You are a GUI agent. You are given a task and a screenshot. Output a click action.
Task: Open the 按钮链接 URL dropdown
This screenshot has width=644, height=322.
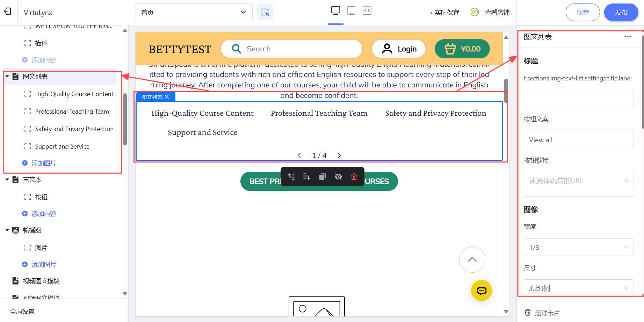click(579, 180)
